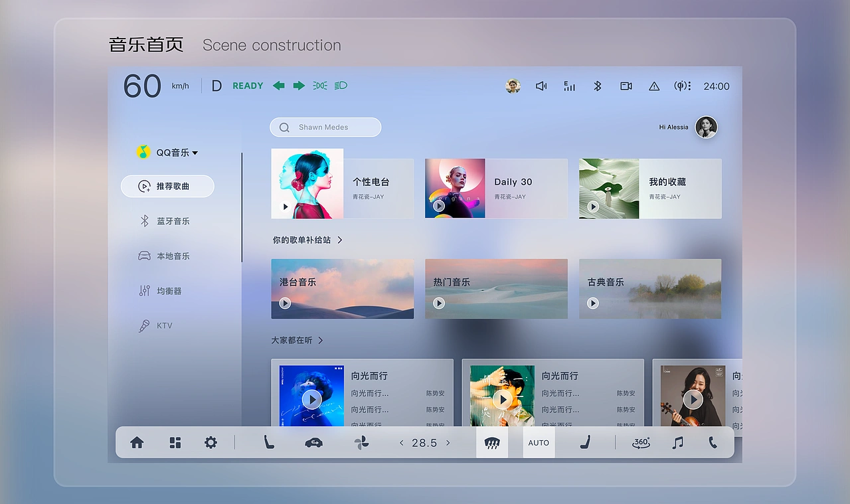Click the left turn signal arrow
850x504 pixels.
279,86
